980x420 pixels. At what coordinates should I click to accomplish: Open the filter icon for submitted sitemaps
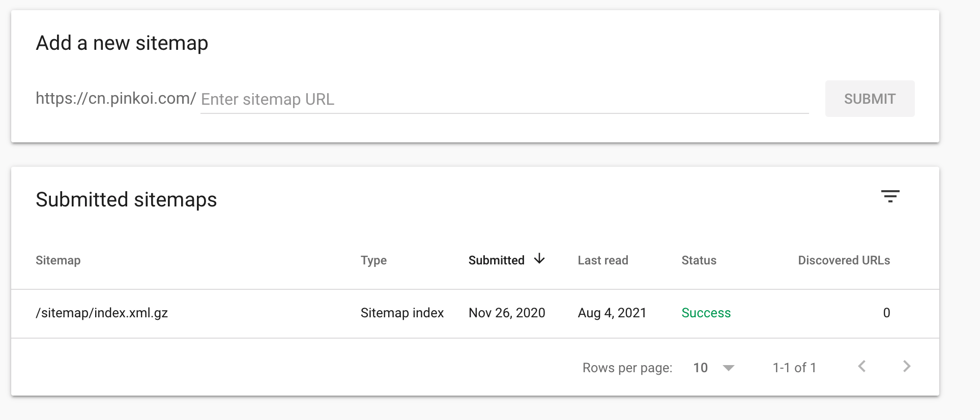click(x=890, y=196)
